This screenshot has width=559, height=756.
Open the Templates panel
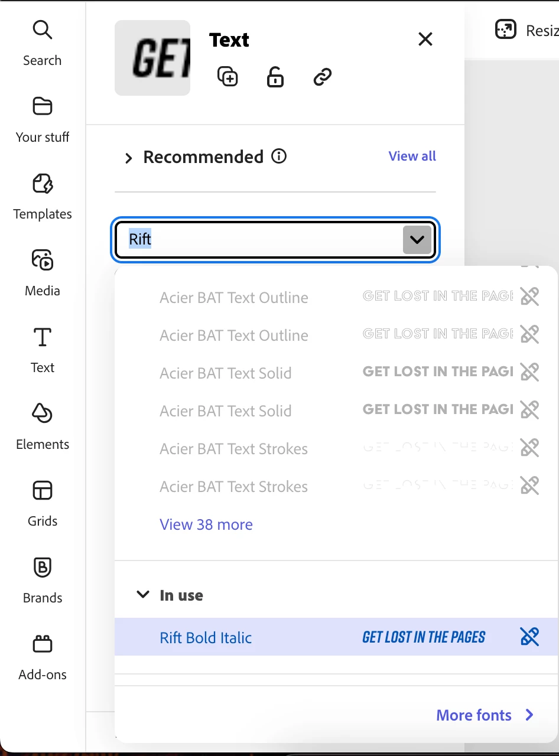(42, 196)
